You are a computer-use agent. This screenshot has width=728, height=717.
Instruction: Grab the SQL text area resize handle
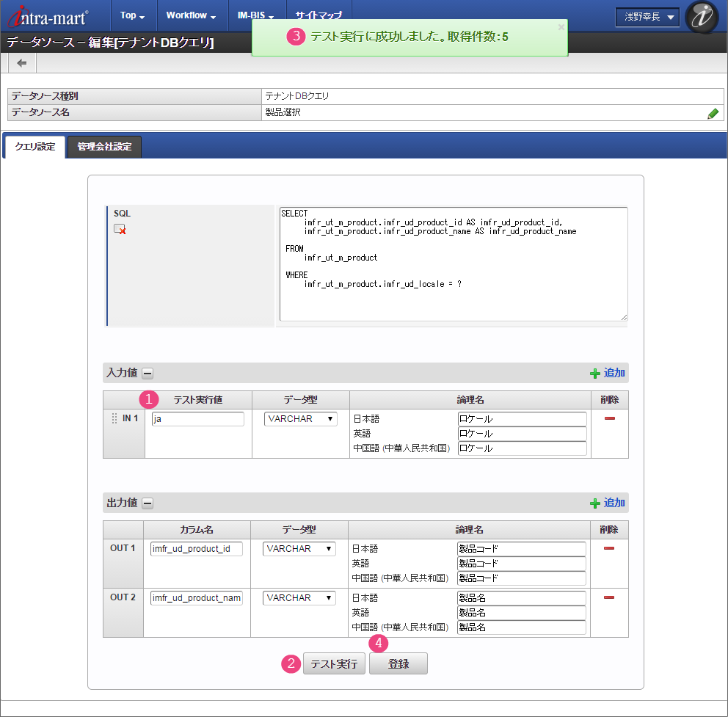(624, 317)
